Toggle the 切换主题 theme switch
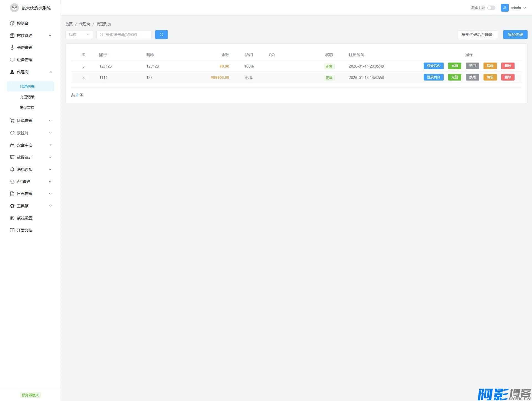Viewport: 532px width, 401px height. coord(491,8)
